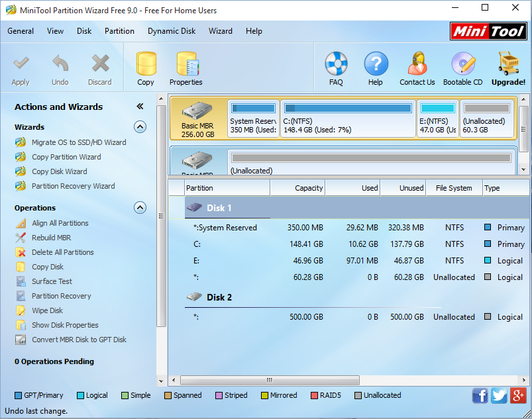This screenshot has height=419, width=532.
Task: Open the Partition menu
Action: tap(119, 31)
